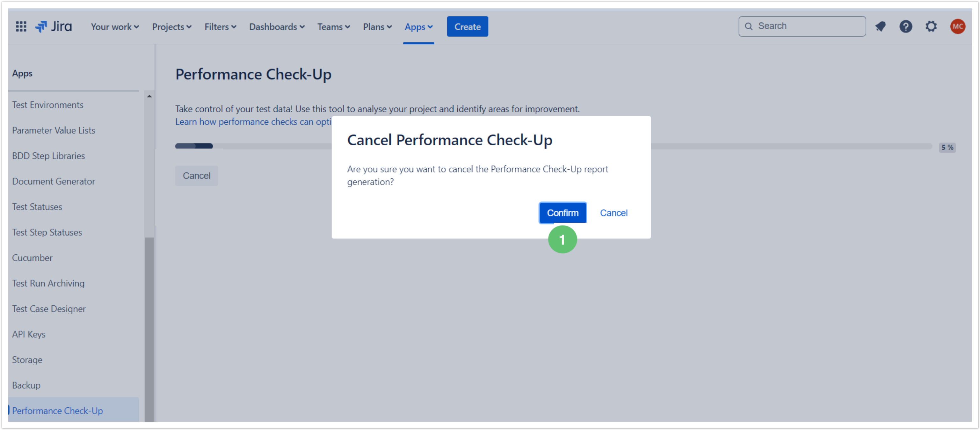Open Test Statuses in sidebar
Screen dimensions: 980x430
pos(37,207)
